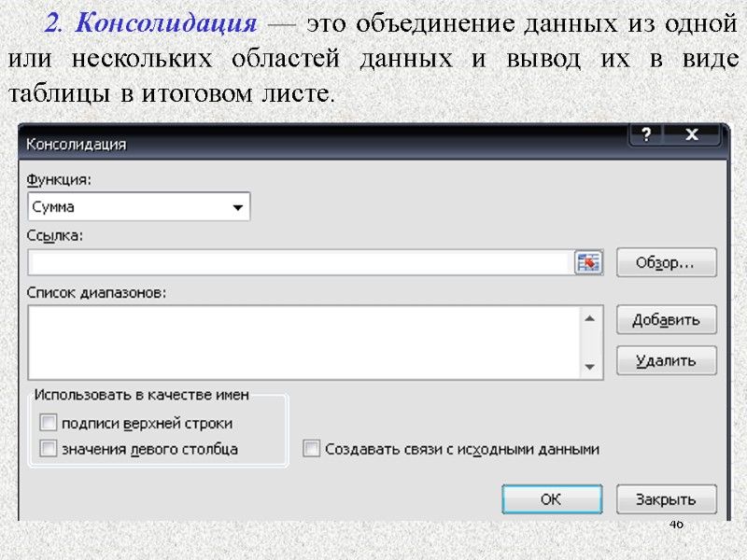This screenshot has width=747, height=560.
Task: Click the Консолидация title bar text
Action: pyautogui.click(x=77, y=145)
